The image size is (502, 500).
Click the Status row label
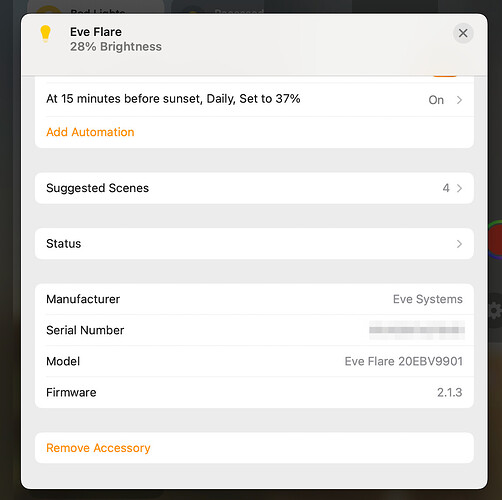click(64, 244)
